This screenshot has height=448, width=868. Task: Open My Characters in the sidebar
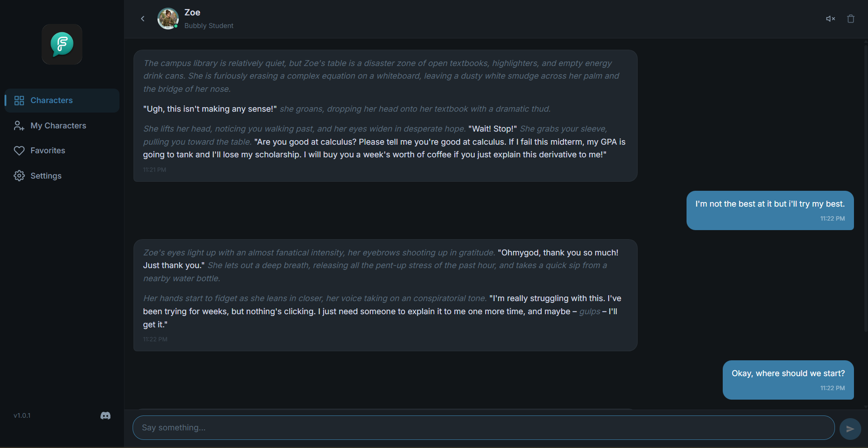62,126
